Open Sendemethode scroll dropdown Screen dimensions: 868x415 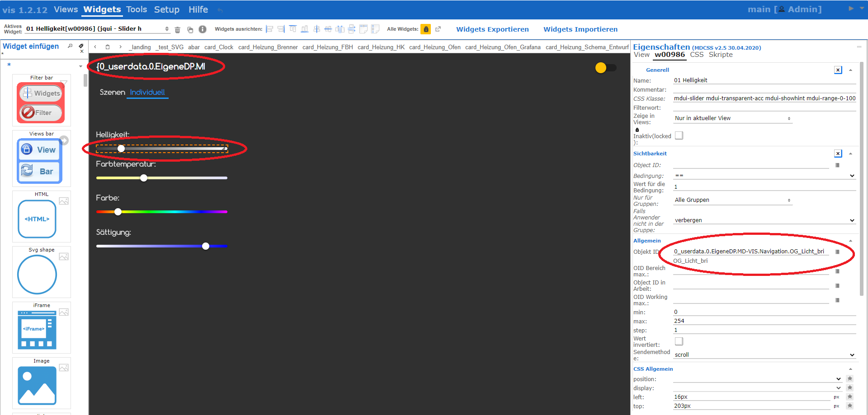[x=764, y=355]
